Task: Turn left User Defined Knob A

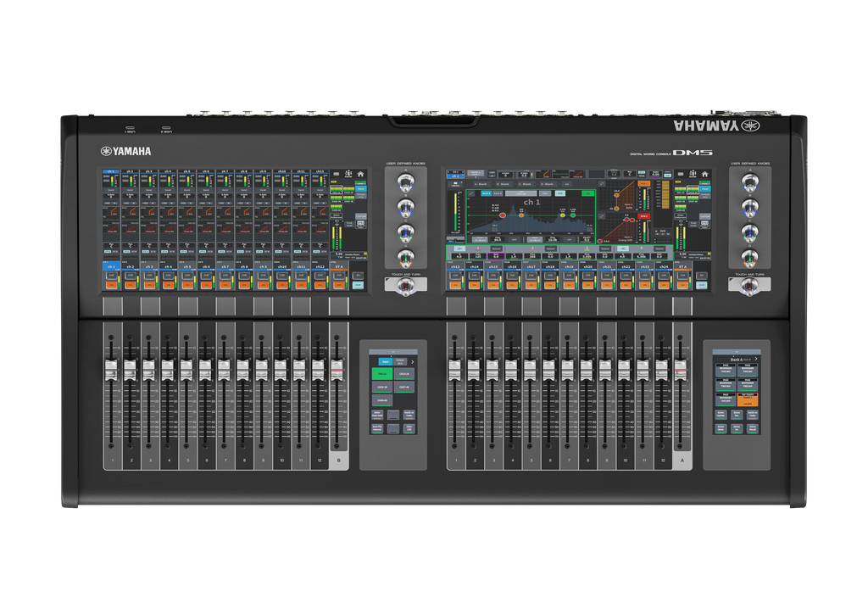Action: 406,181
